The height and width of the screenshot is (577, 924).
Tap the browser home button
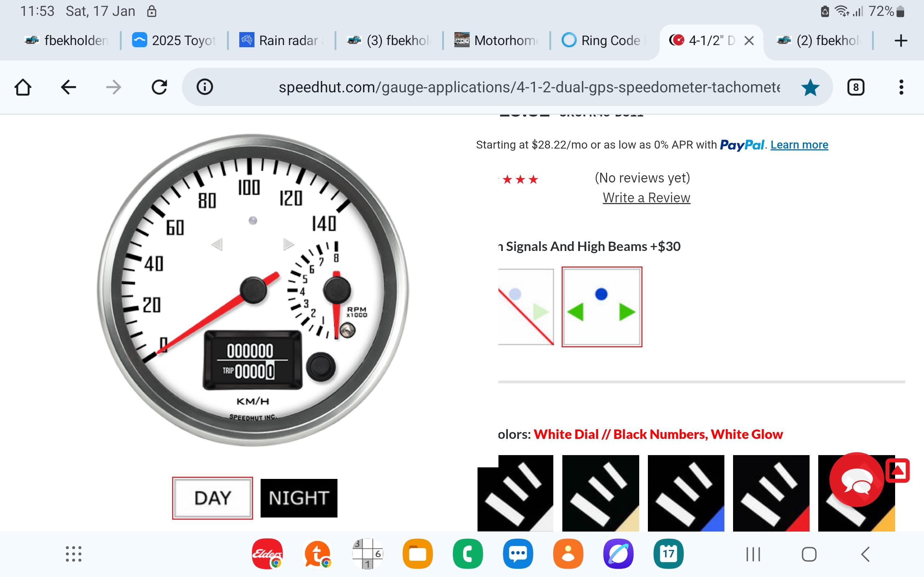(23, 87)
